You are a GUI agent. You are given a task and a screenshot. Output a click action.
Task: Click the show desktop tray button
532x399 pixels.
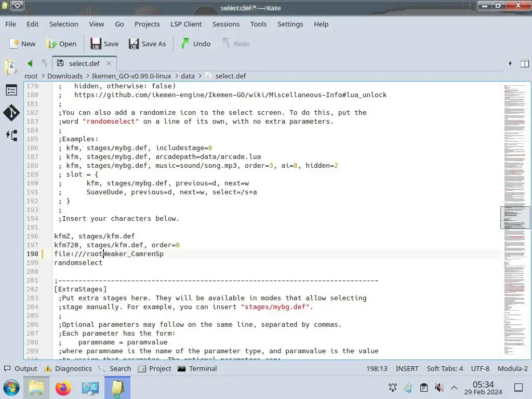click(x=518, y=388)
